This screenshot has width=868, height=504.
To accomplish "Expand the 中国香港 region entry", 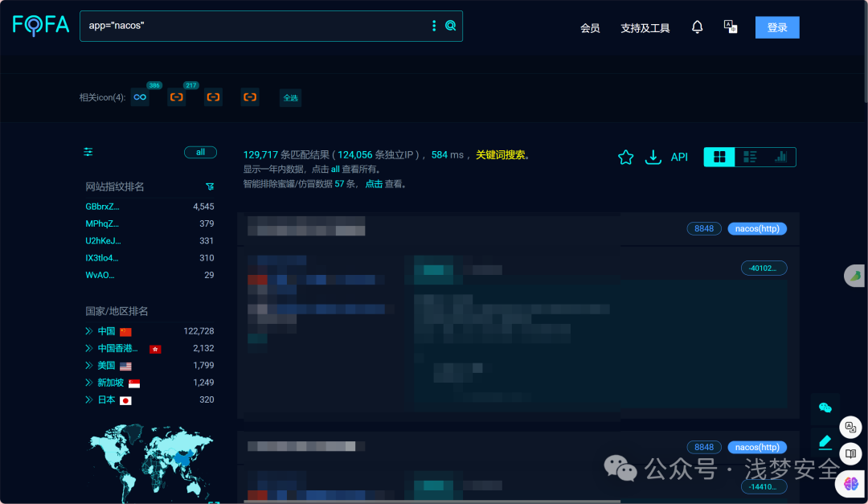I will point(88,348).
